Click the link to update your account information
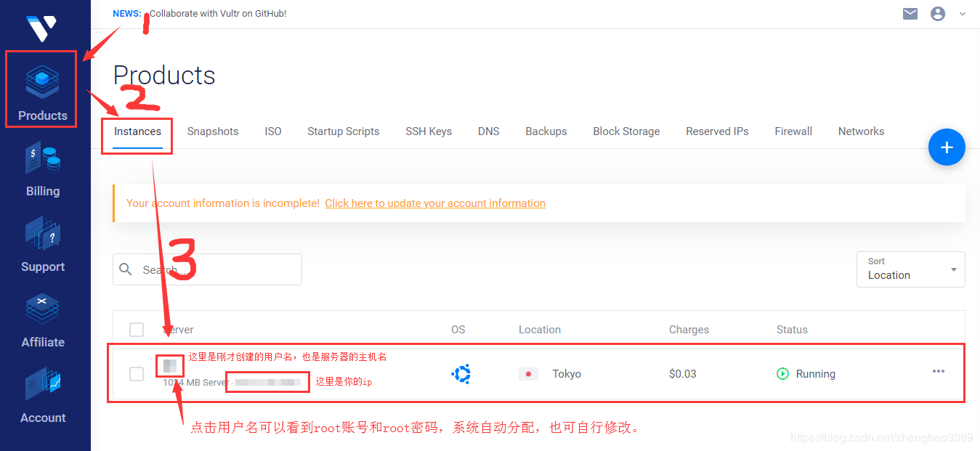This screenshot has height=451, width=980. click(434, 203)
